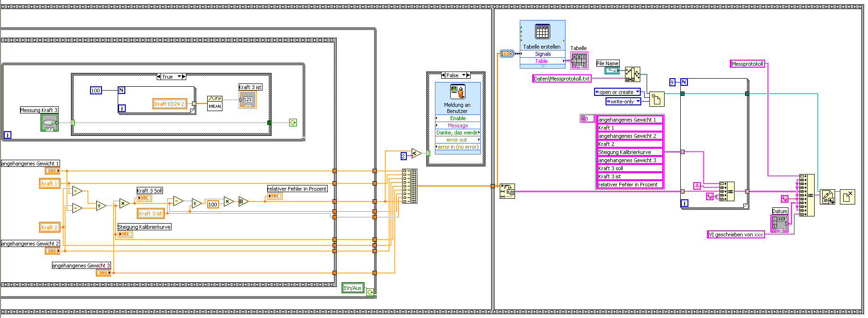Select the 'Messprotokoll' string constant
Viewport: 868px width, 318px height.
(x=747, y=64)
